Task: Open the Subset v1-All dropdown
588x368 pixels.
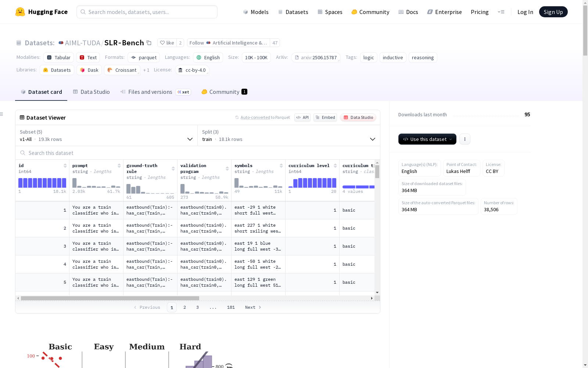Action: [x=106, y=135]
